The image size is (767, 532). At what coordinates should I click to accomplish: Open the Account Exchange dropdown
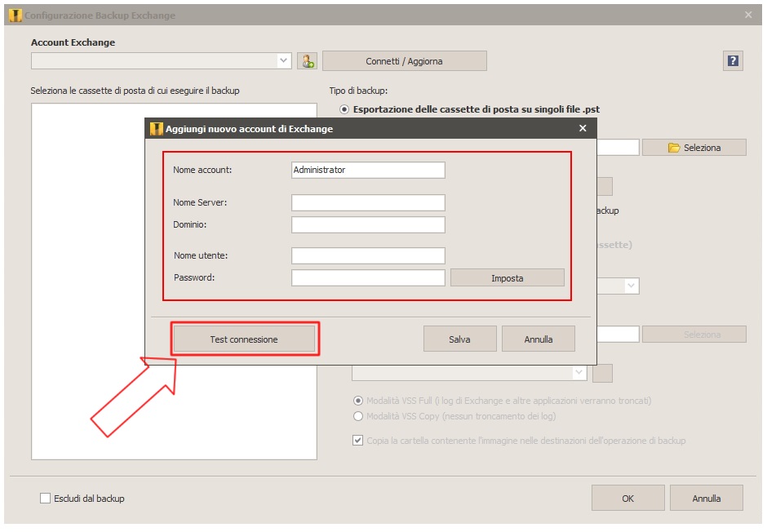(x=162, y=61)
